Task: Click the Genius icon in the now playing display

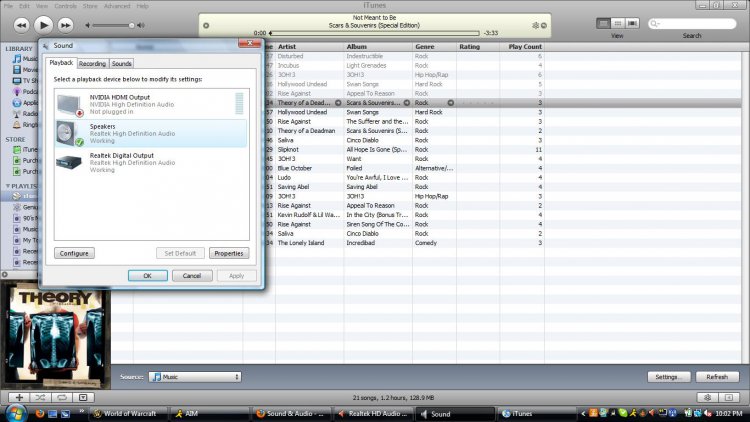Action: [x=535, y=25]
